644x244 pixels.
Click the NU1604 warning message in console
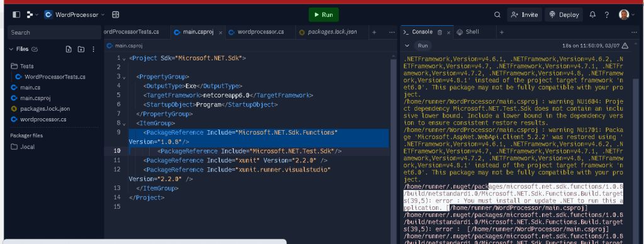(x=513, y=112)
